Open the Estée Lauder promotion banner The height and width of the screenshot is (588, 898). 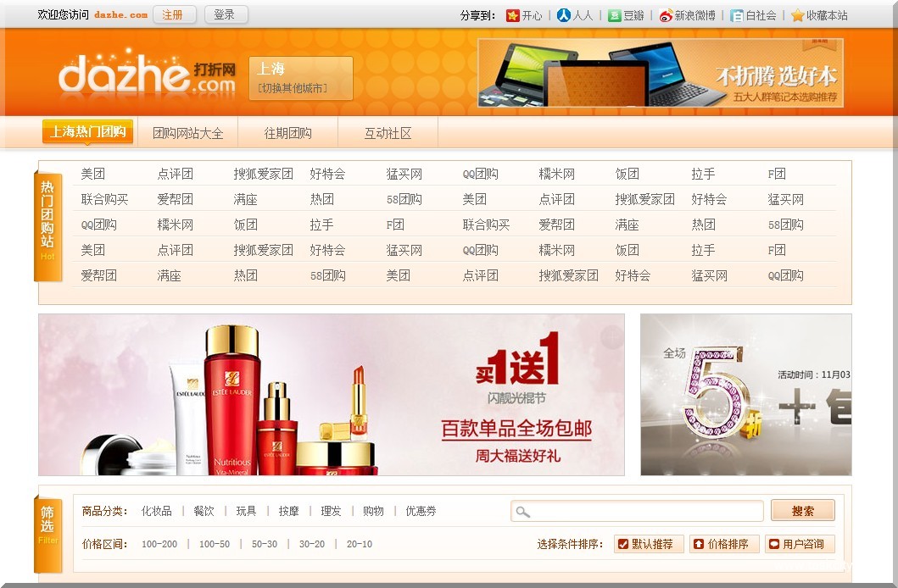click(x=331, y=395)
